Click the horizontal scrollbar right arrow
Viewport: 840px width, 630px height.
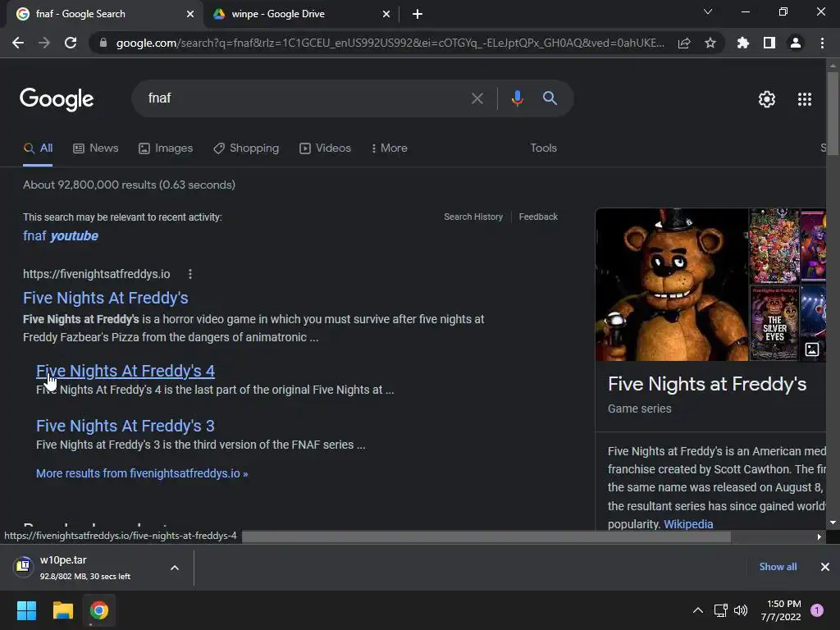pyautogui.click(x=819, y=536)
